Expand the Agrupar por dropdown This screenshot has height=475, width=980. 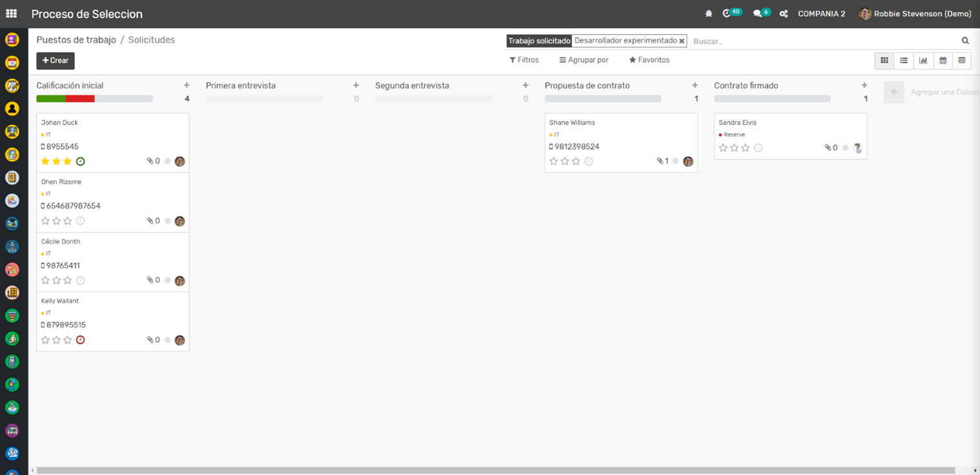584,60
